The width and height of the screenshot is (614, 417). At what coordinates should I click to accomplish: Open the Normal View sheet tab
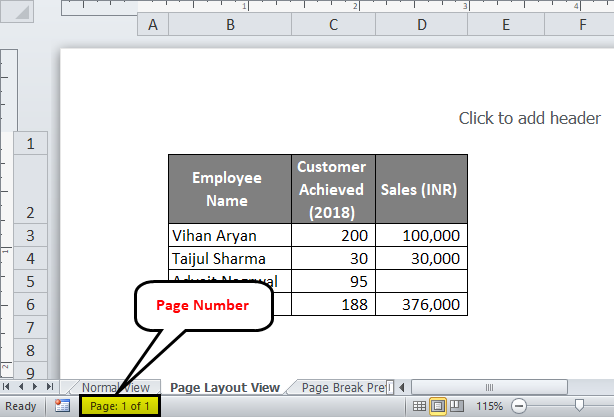pos(116,387)
